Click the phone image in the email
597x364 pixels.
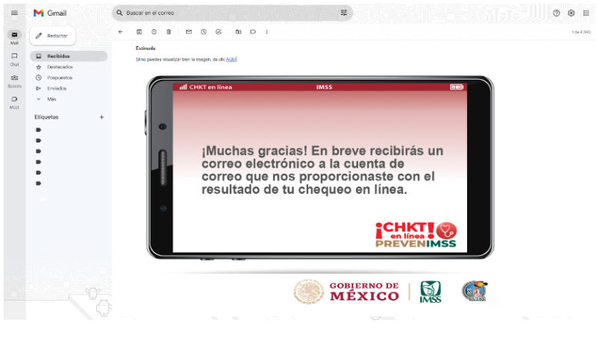click(x=320, y=168)
